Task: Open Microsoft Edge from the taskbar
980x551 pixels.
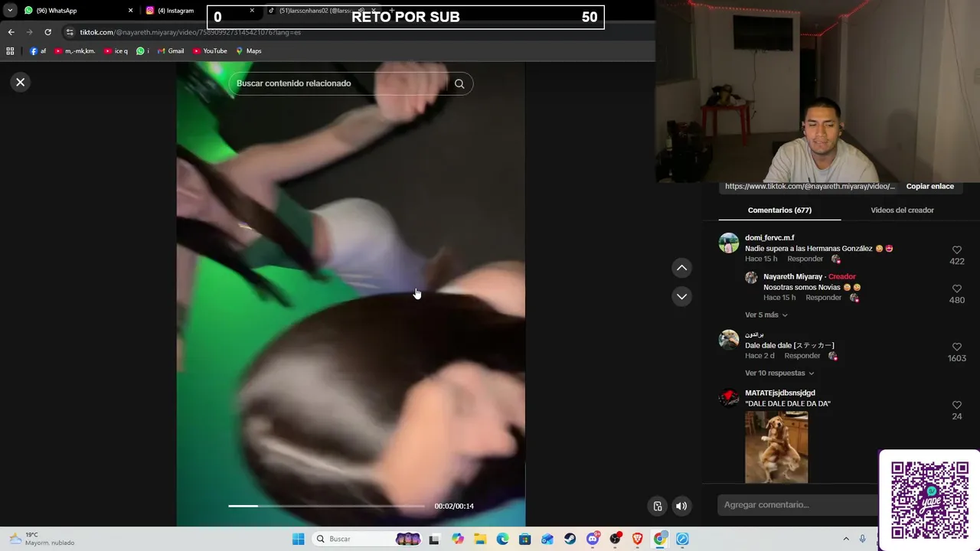Action: pos(502,539)
